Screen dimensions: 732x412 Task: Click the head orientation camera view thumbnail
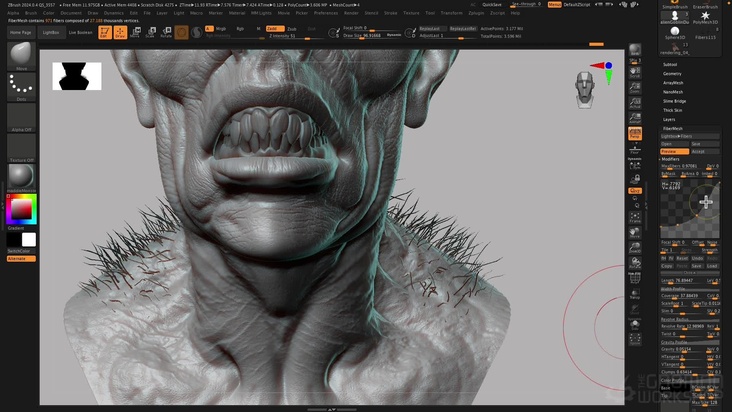(x=584, y=90)
